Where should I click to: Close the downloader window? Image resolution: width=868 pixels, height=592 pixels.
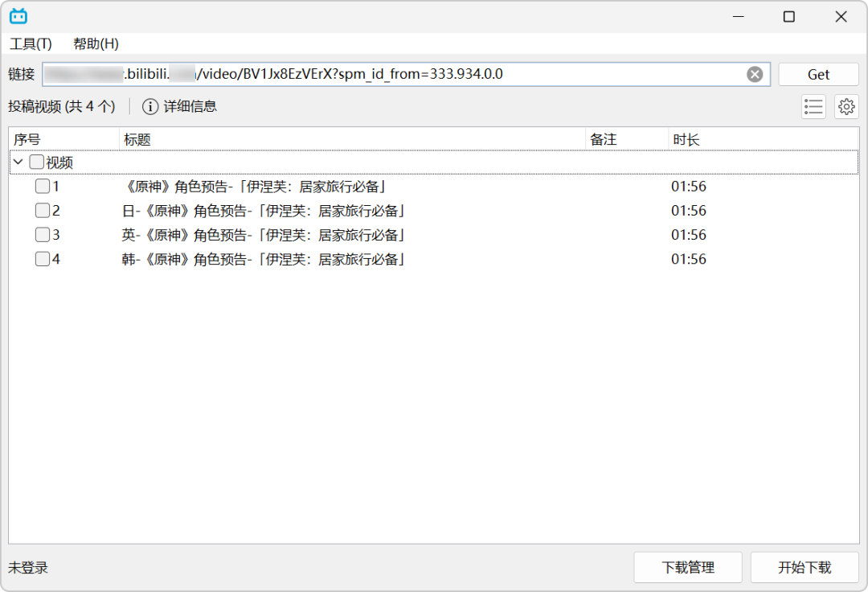pyautogui.click(x=841, y=17)
